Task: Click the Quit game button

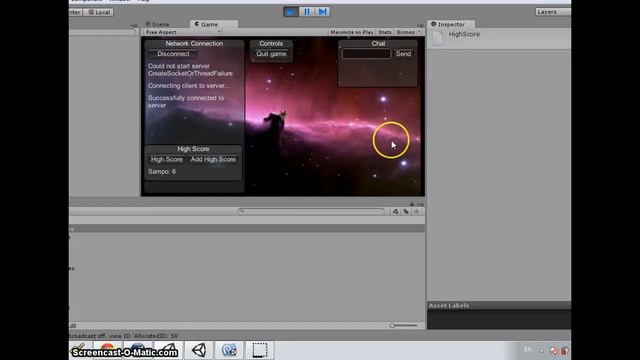Action: (271, 54)
